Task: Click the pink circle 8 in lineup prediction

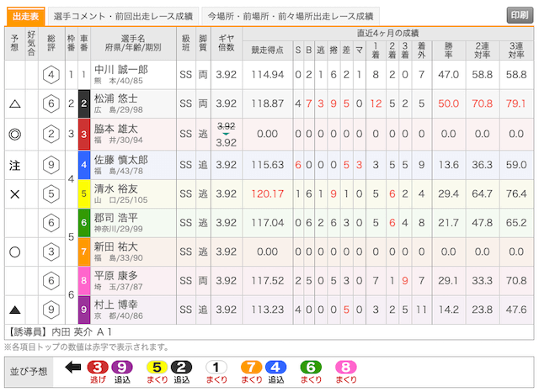Action: tap(344, 367)
